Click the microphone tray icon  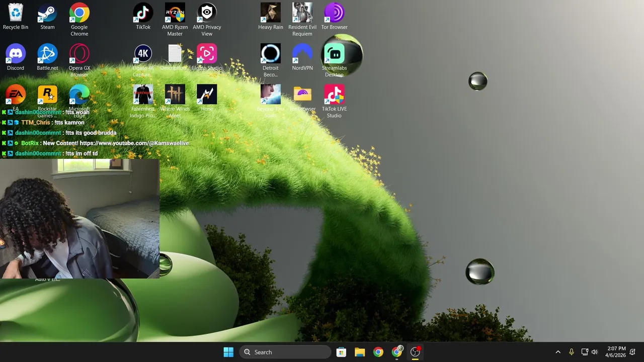[x=572, y=352]
